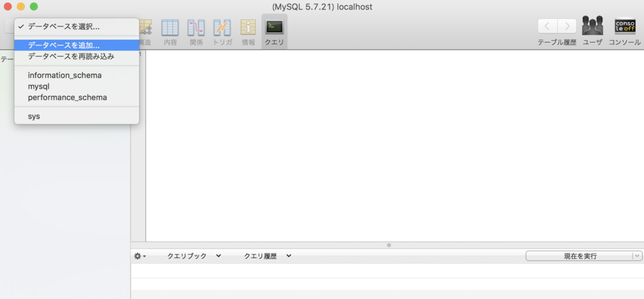
Task: Choose データベースを再読み込み to refresh databases
Action: [77, 56]
